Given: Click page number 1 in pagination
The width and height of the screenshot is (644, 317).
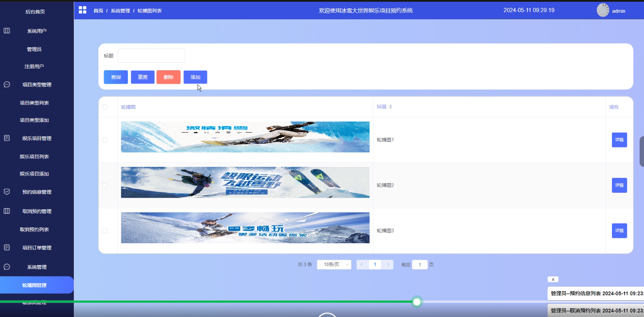Looking at the screenshot, I should coord(375,264).
